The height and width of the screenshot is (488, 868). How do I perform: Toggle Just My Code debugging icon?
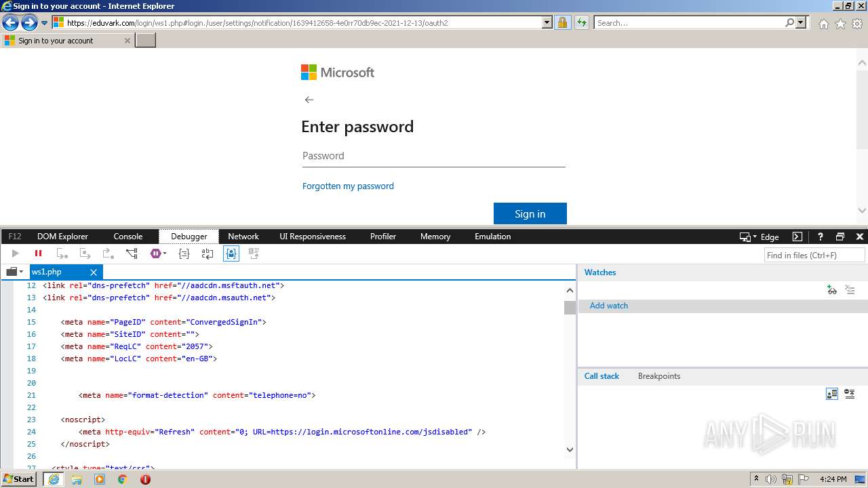tap(231, 253)
